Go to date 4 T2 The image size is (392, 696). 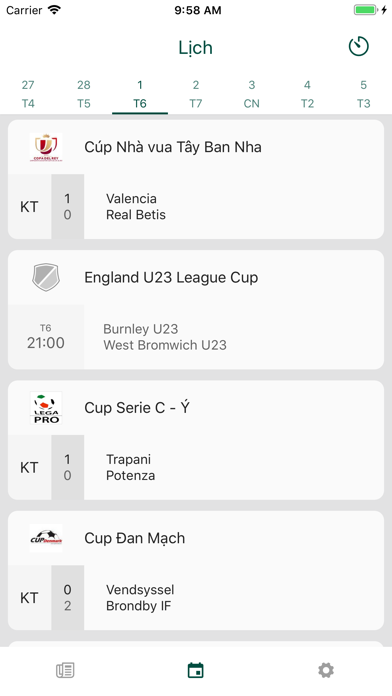pyautogui.click(x=307, y=94)
